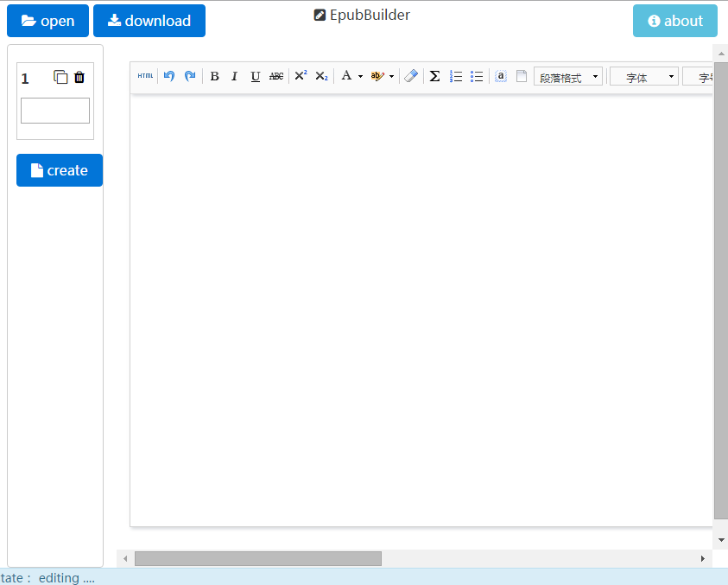Redo the last edit
The image size is (728, 585).
pyautogui.click(x=190, y=76)
